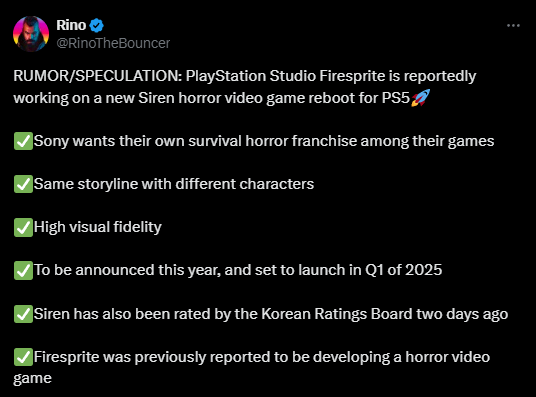Viewport: 536px width, 397px height.
Task: Open the @RinoTheBouncer handle link
Action: [x=113, y=43]
